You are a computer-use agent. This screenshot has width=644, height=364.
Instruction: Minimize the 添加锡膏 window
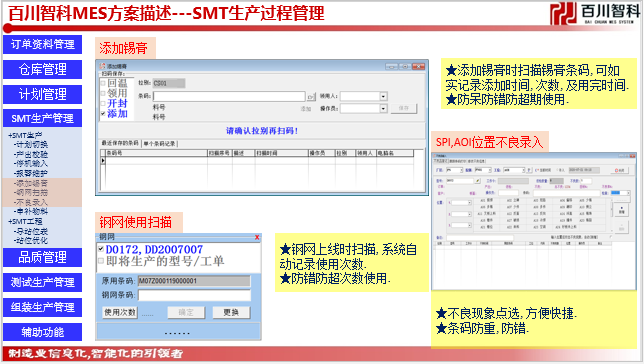[391, 66]
